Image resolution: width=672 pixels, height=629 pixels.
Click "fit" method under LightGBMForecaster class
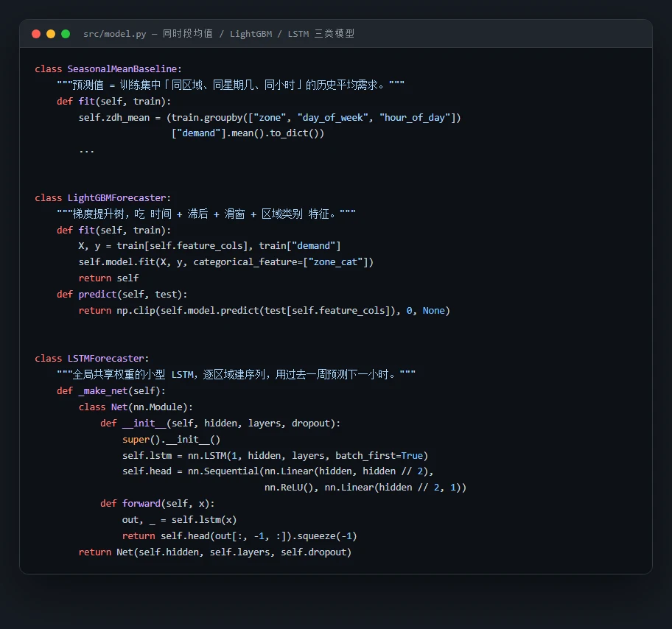(86, 230)
